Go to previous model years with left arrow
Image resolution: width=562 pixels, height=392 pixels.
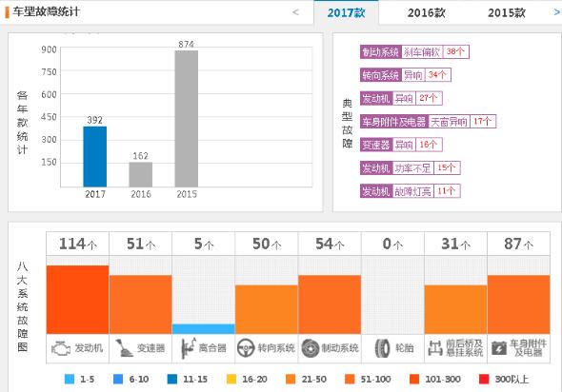[295, 12]
